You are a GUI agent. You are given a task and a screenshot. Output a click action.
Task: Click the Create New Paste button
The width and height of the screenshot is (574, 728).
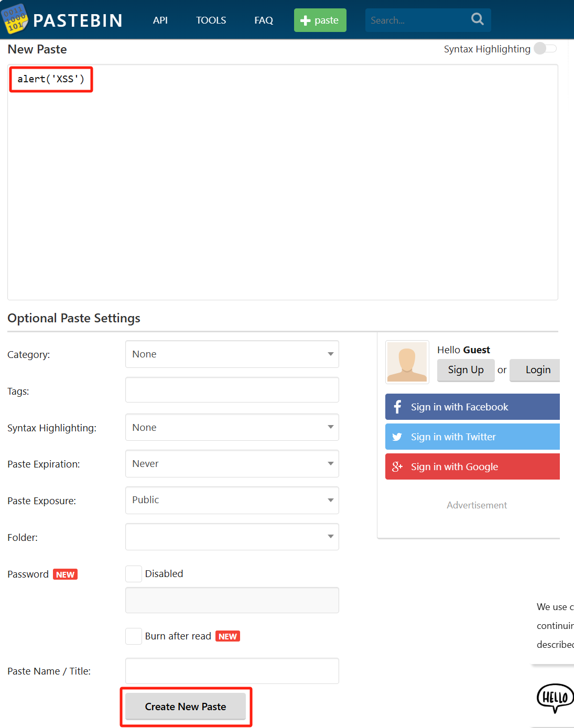coord(186,707)
